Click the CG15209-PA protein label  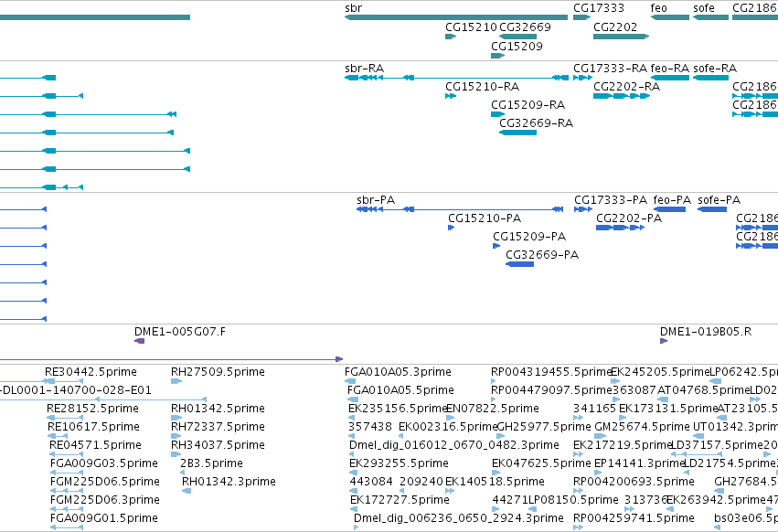[529, 237]
